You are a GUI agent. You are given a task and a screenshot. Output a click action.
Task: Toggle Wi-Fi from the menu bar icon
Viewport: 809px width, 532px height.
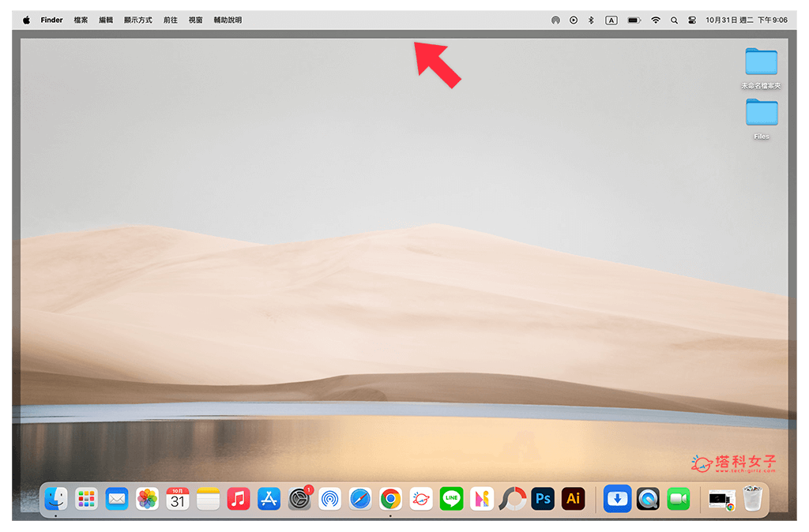click(x=655, y=21)
